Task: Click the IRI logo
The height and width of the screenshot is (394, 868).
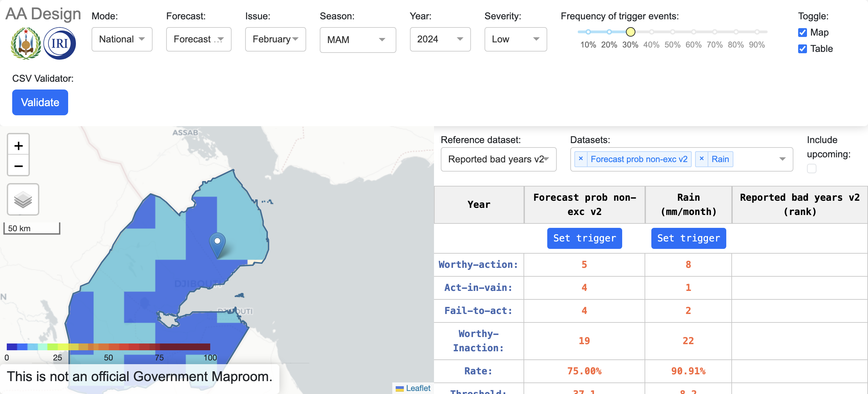Action: 60,43
